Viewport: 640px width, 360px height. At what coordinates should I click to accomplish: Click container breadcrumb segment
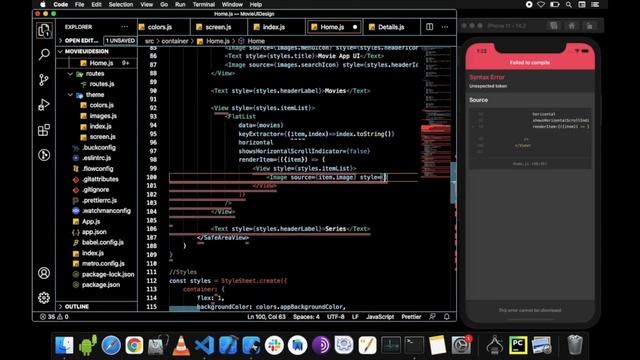(175, 41)
